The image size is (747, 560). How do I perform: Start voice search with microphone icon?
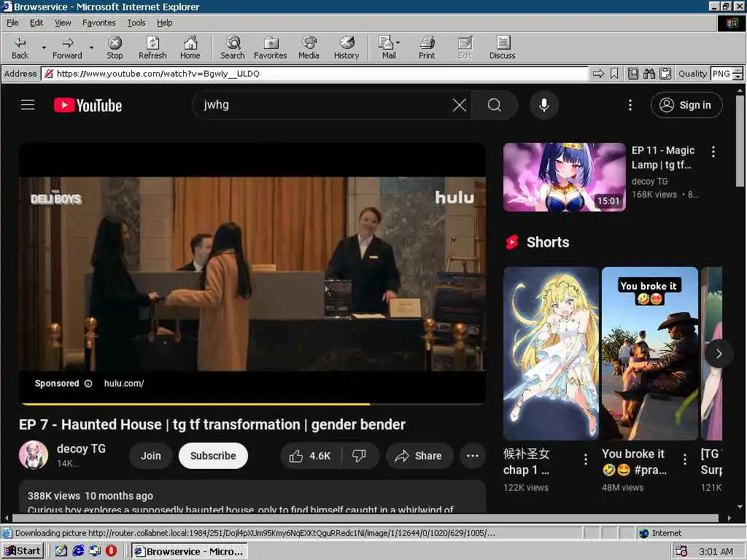(543, 105)
